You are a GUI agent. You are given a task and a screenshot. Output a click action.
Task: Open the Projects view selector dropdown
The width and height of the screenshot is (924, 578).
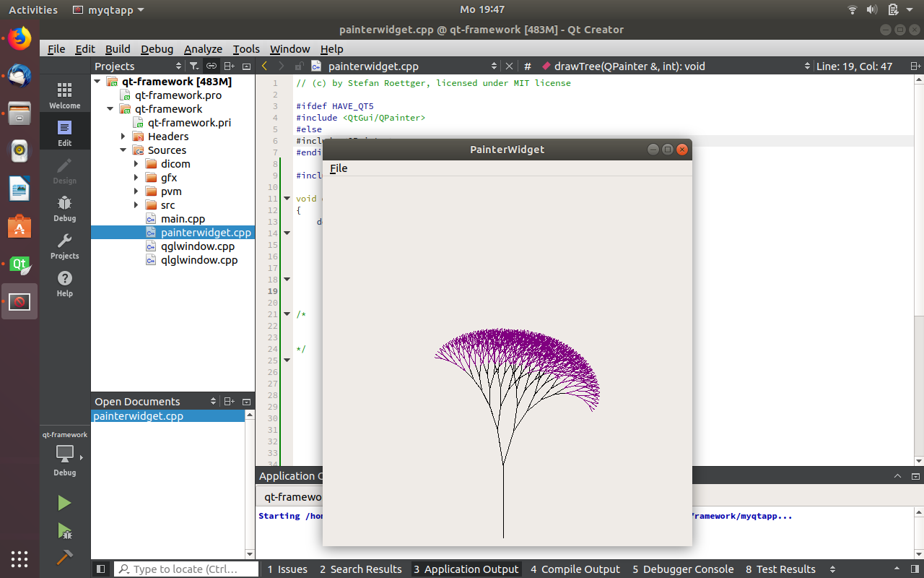pyautogui.click(x=178, y=66)
